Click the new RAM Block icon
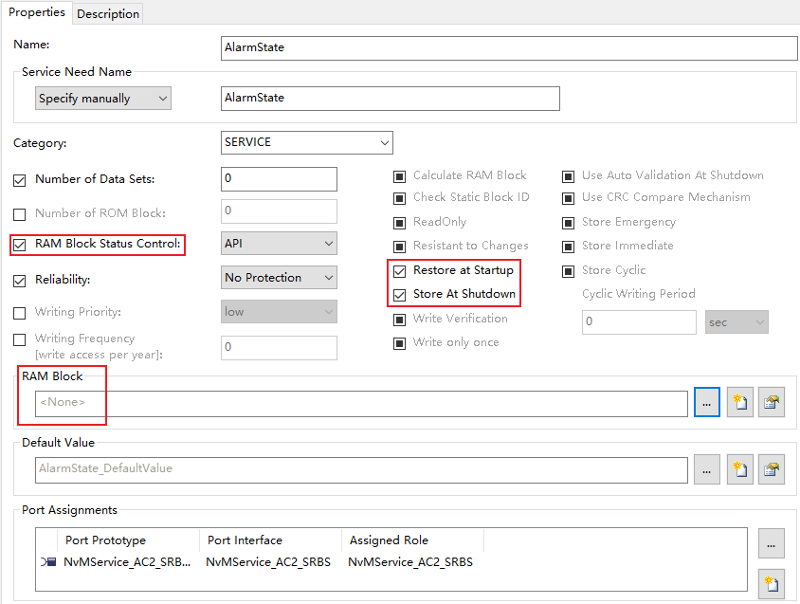This screenshot has width=800, height=604. coord(740,403)
